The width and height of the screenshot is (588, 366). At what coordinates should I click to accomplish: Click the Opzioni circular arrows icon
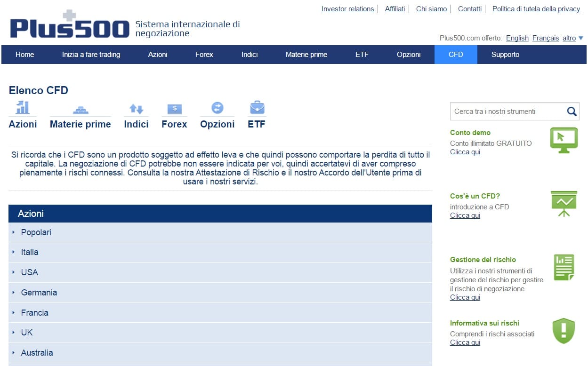pyautogui.click(x=217, y=108)
